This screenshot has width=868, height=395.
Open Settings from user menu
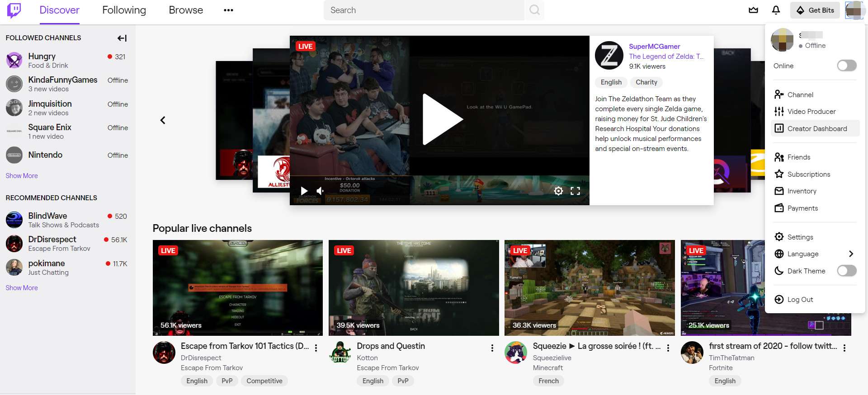tap(816, 237)
